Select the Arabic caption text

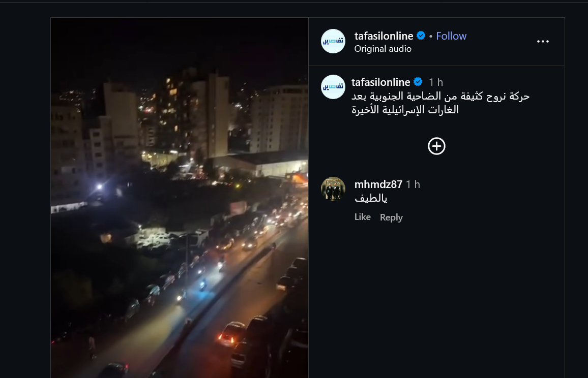[440, 103]
